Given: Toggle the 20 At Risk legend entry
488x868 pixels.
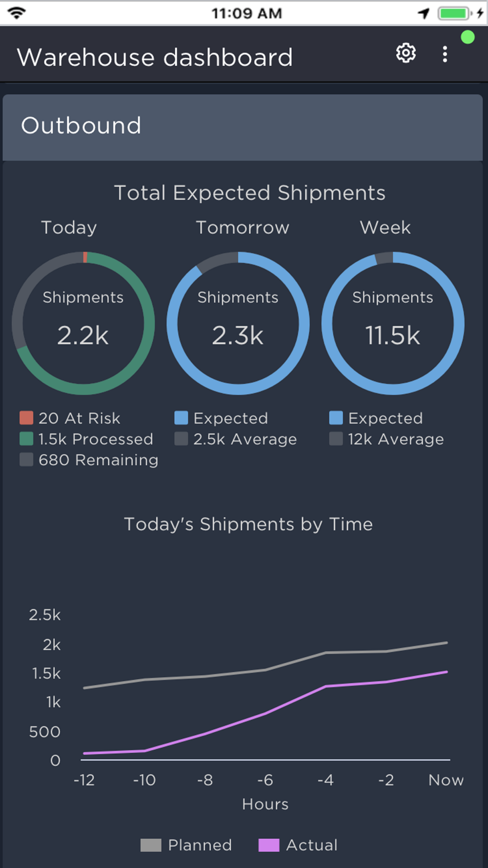Looking at the screenshot, I should click(x=70, y=418).
